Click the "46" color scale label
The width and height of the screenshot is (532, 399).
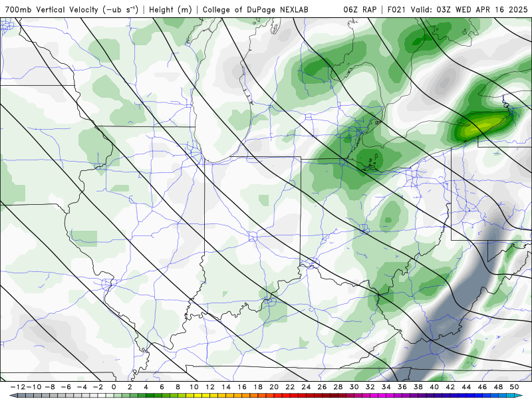tap(482, 387)
